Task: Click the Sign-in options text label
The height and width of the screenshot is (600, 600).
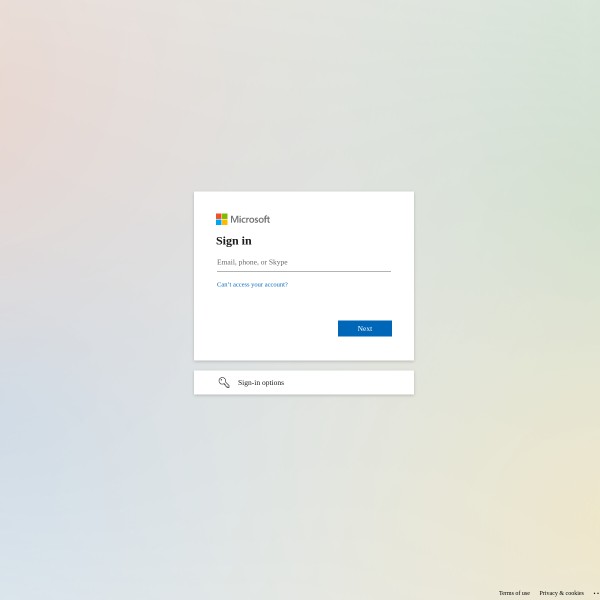Action: point(261,383)
